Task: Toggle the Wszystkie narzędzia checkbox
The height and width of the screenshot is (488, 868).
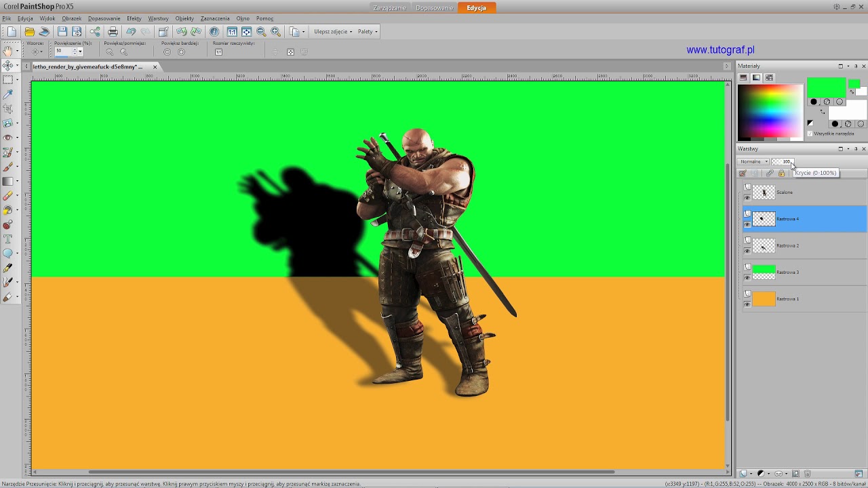Action: (810, 134)
